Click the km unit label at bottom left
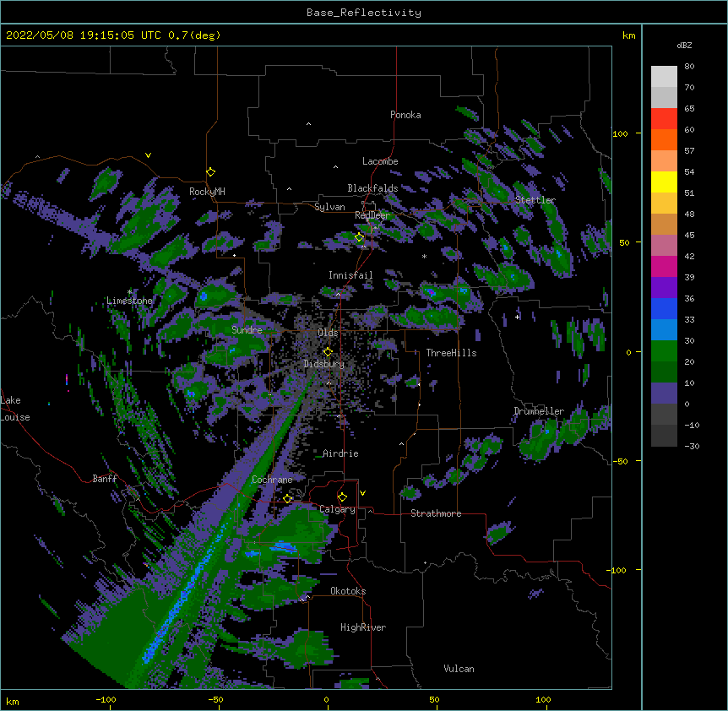This screenshot has height=711, width=728. (13, 701)
